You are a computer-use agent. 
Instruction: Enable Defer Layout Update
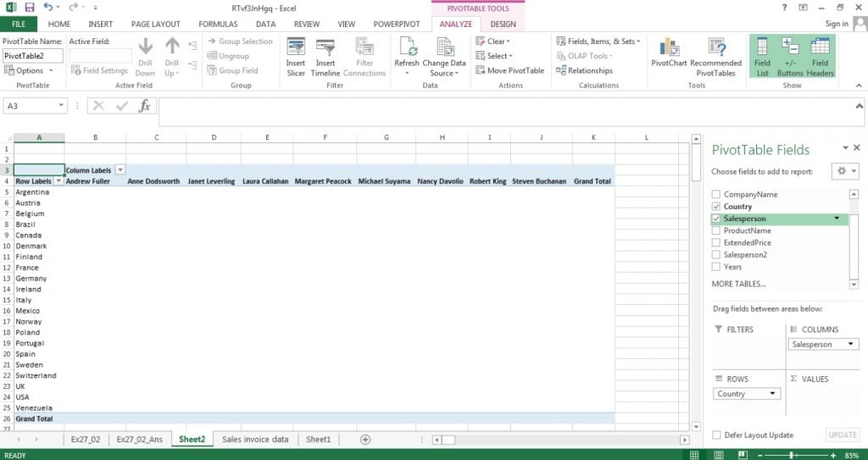click(x=716, y=435)
